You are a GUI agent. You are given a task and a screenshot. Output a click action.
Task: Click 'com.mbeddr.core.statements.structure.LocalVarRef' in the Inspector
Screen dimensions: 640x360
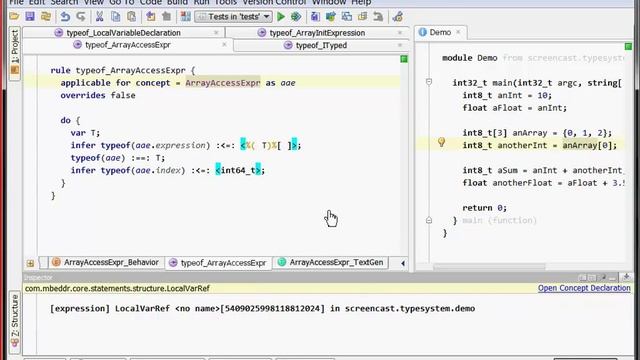click(x=118, y=289)
